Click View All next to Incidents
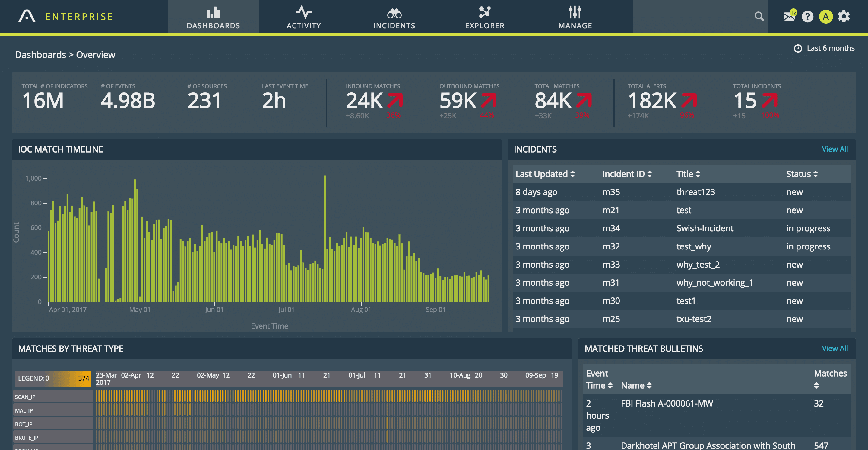The image size is (868, 450). coord(835,149)
